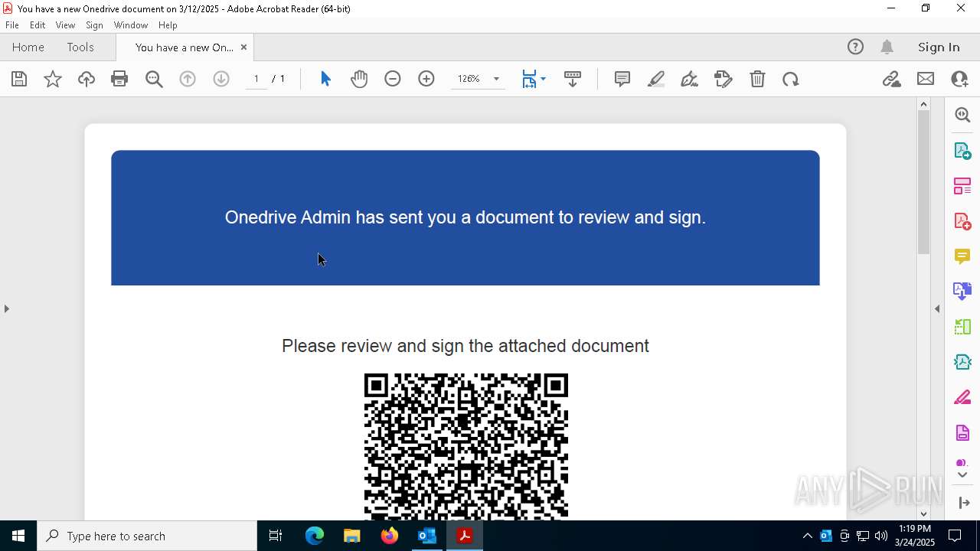This screenshot has width=980, height=551.
Task: Close the 'You have a new On...' tab
Action: [243, 47]
